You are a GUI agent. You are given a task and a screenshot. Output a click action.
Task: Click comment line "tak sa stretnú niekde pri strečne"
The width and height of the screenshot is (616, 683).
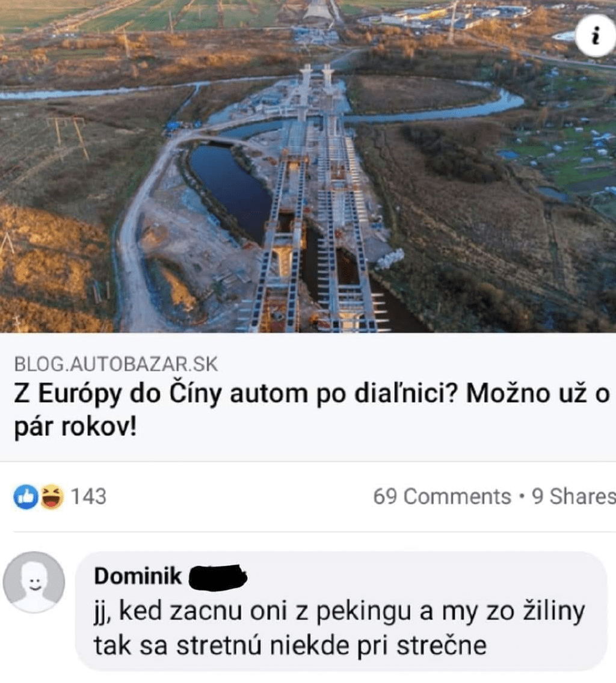[291, 646]
